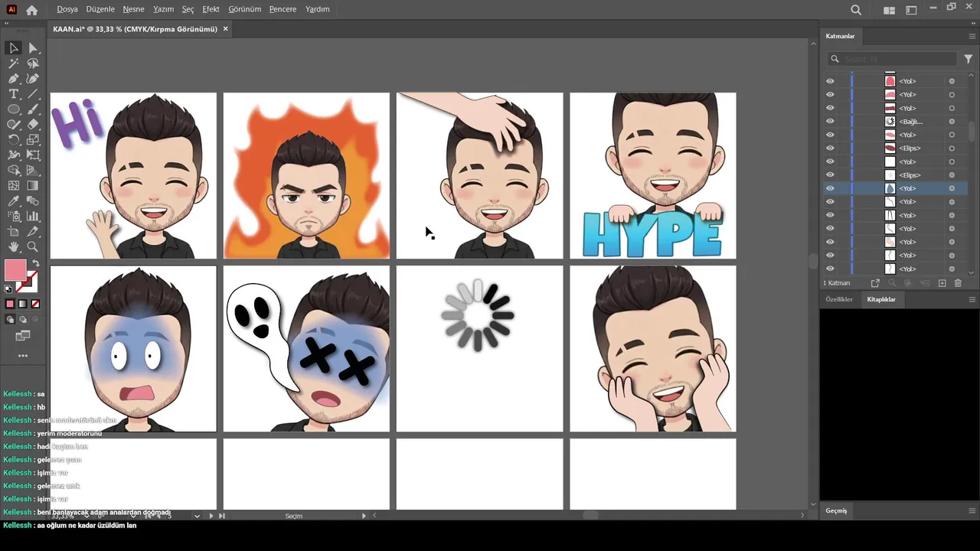Select the Paintbrush tool
This screenshot has height=551, width=980.
[x=33, y=109]
